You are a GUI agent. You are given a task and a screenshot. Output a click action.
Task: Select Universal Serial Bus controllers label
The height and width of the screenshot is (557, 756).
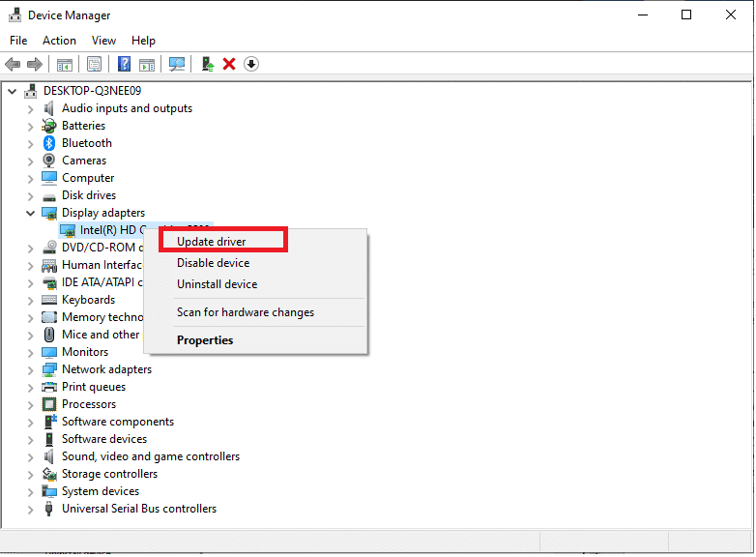click(139, 509)
